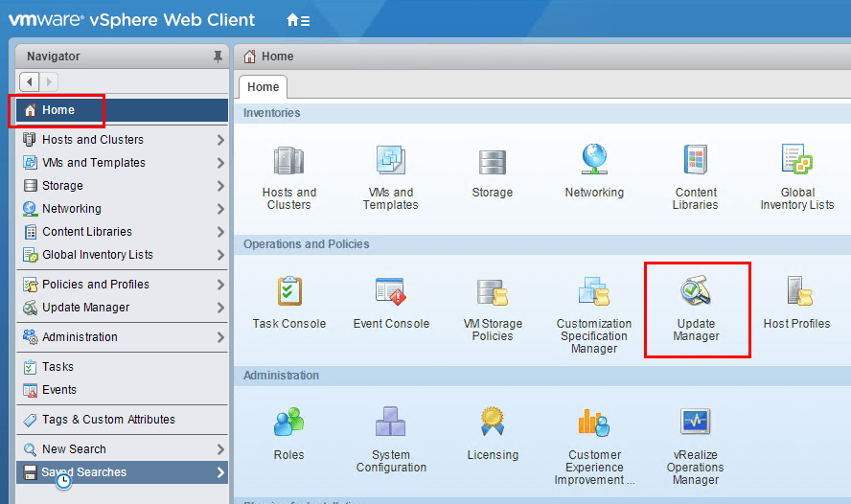Expand Content Libraries chevron in Navigator
851x504 pixels.
coord(220,232)
